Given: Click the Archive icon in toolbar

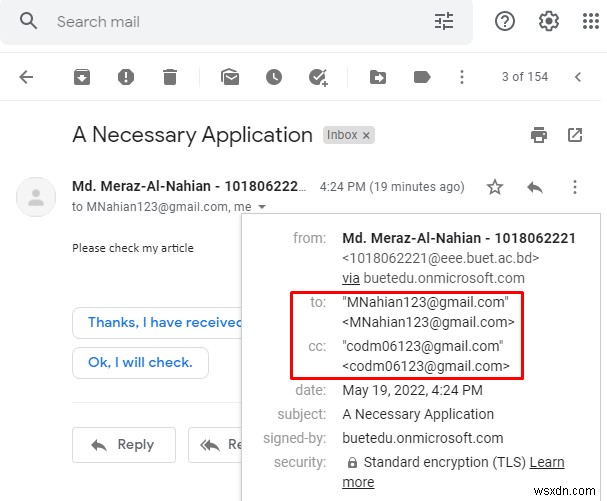Looking at the screenshot, I should click(82, 77).
